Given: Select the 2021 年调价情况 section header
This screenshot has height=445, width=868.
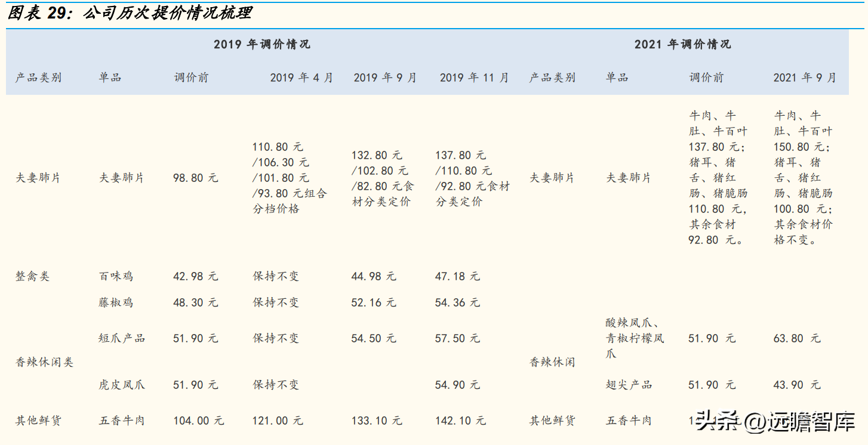Looking at the screenshot, I should (x=682, y=45).
